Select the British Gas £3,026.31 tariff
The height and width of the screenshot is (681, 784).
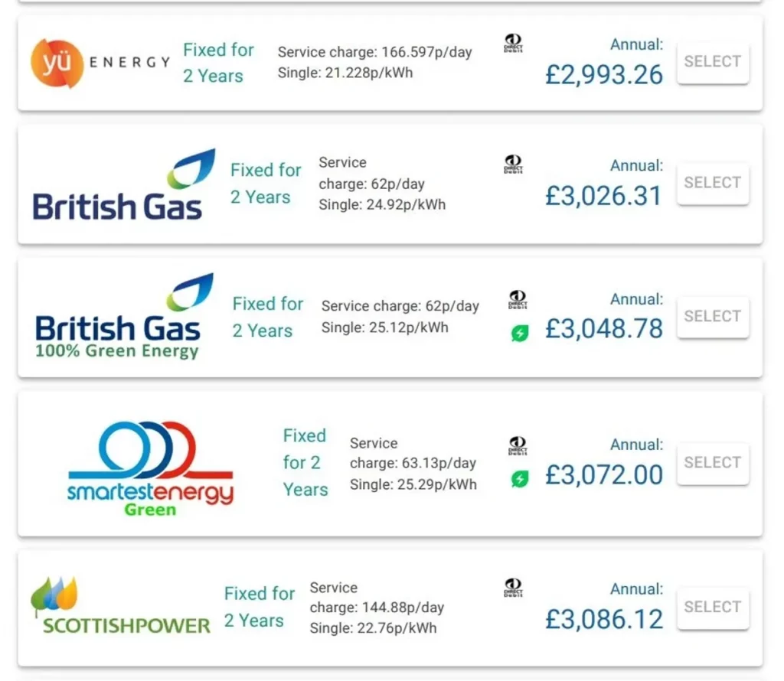coord(712,183)
